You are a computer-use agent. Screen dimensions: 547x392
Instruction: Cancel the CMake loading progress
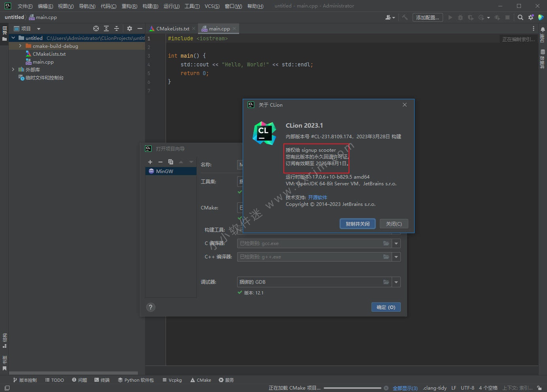pyautogui.click(x=386, y=388)
